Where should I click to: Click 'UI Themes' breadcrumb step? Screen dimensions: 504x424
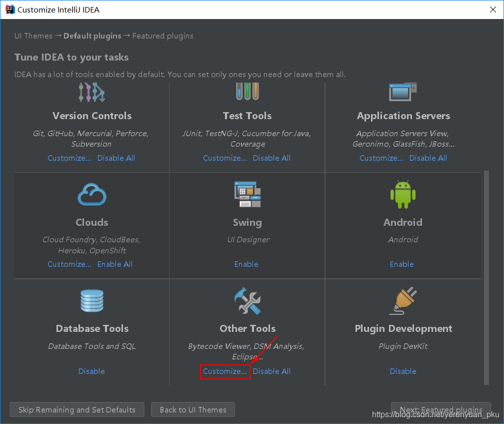pyautogui.click(x=33, y=36)
